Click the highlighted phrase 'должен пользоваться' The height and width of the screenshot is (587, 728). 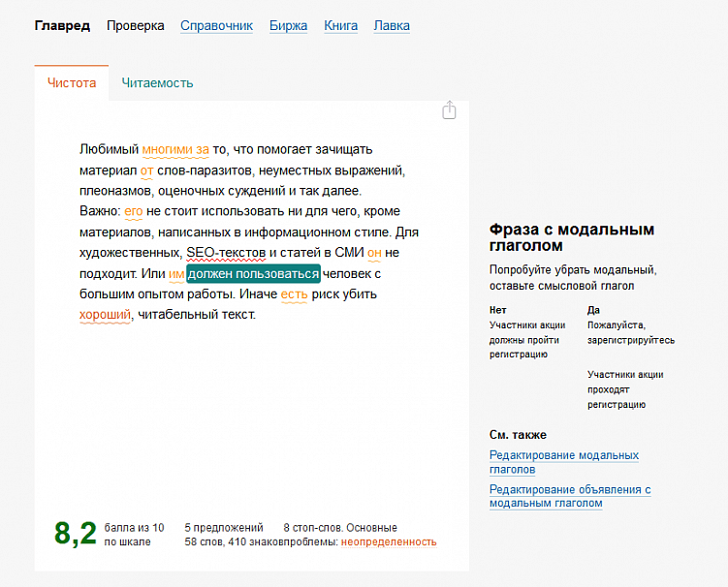(x=253, y=274)
